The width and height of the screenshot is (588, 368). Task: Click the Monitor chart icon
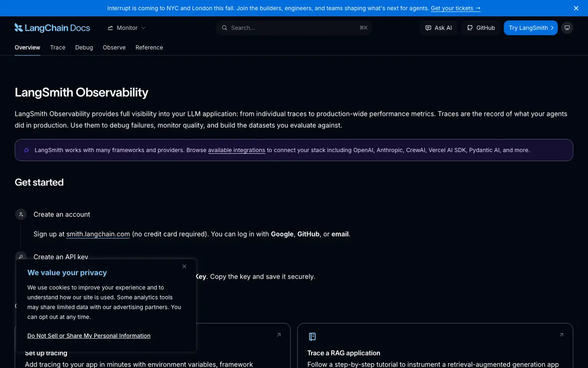[x=110, y=28]
